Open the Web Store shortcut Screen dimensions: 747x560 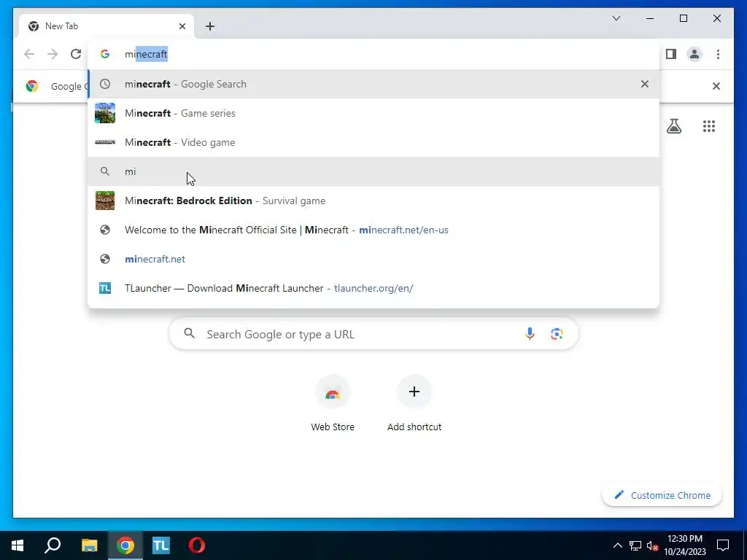click(333, 404)
